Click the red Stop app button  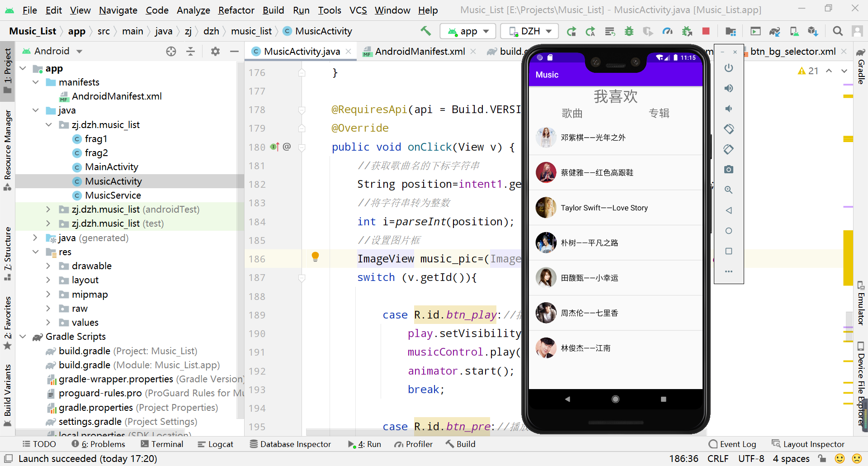click(706, 31)
